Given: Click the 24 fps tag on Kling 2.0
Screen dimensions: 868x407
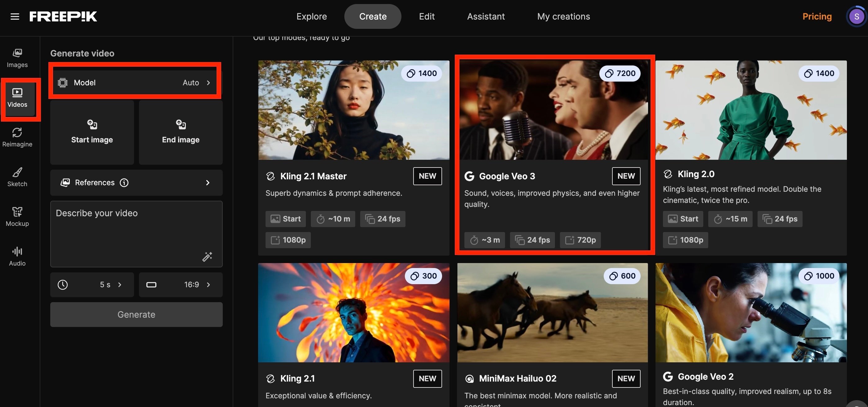Looking at the screenshot, I should pos(780,219).
